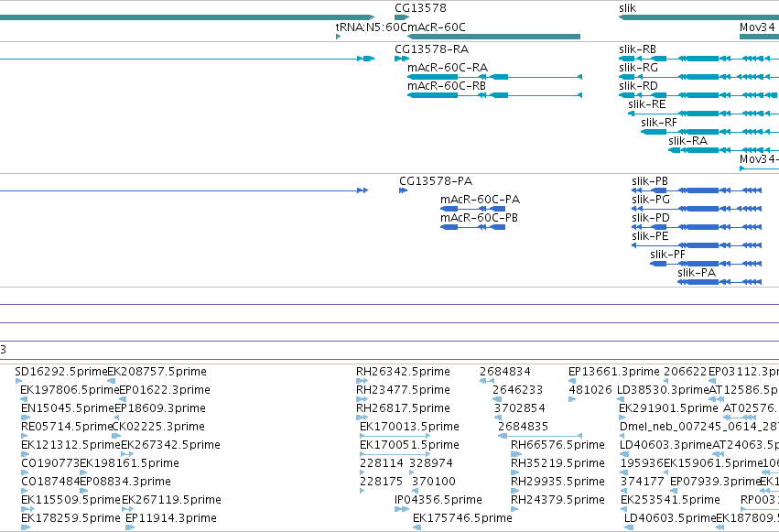The image size is (779, 532).
Task: Click the EK170051.5prime EST label
Action: tap(409, 445)
